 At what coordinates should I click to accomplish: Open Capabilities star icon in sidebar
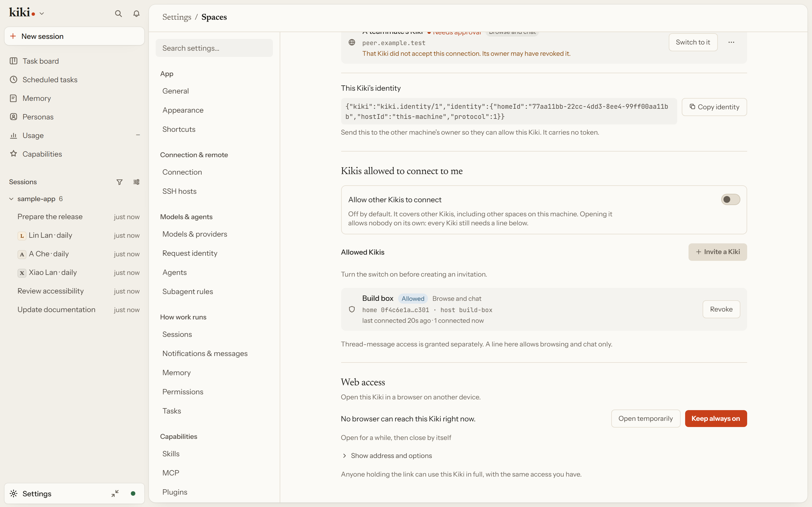click(14, 154)
